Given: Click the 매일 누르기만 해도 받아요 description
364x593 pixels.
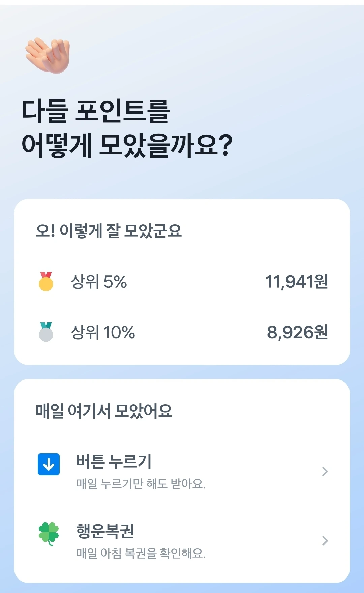Looking at the screenshot, I should coord(141,484).
